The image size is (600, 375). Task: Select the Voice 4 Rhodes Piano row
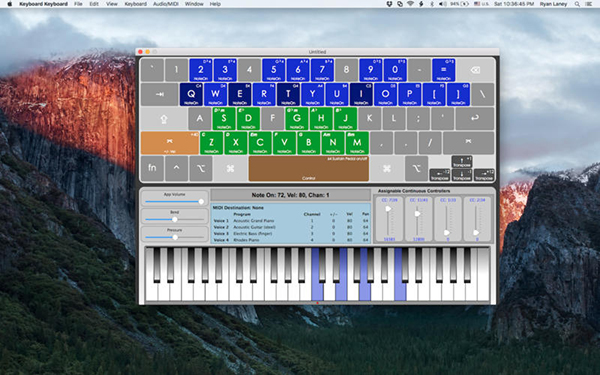pos(291,240)
